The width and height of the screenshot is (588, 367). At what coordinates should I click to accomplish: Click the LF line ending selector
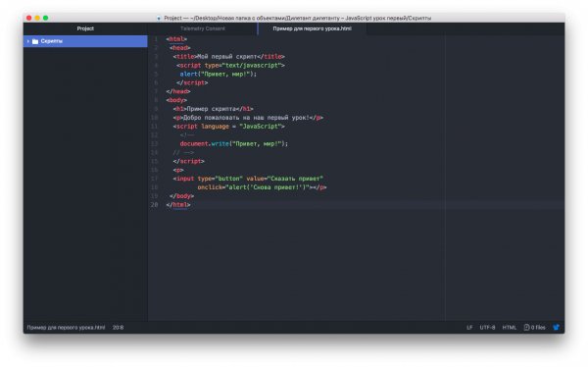(469, 327)
